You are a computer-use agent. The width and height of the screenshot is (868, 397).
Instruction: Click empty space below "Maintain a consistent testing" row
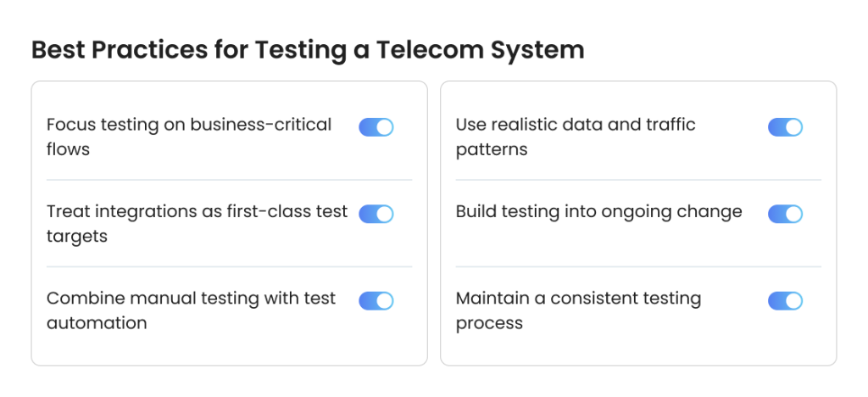click(637, 349)
